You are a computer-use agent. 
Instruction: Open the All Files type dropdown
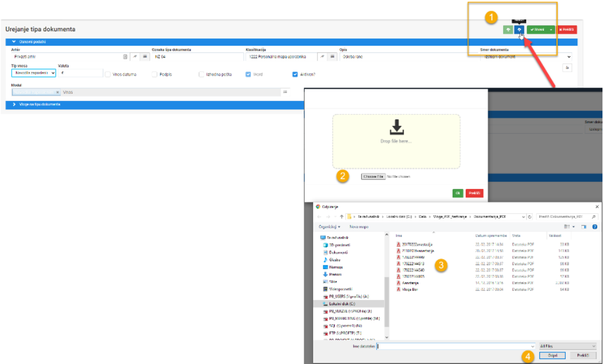pos(568,346)
